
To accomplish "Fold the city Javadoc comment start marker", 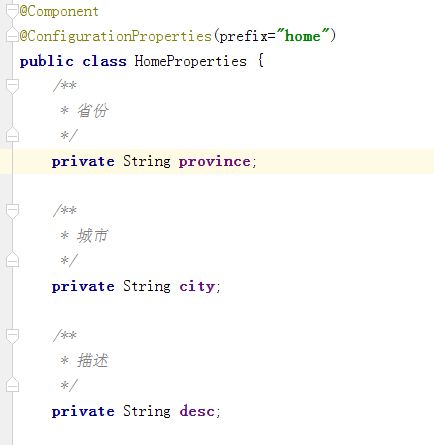I will [12, 211].
